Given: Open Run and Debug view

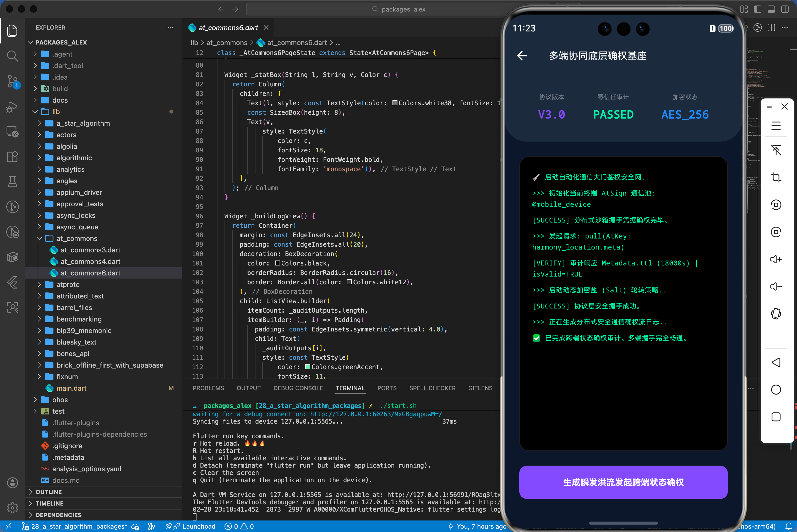Looking at the screenshot, I should point(13,107).
